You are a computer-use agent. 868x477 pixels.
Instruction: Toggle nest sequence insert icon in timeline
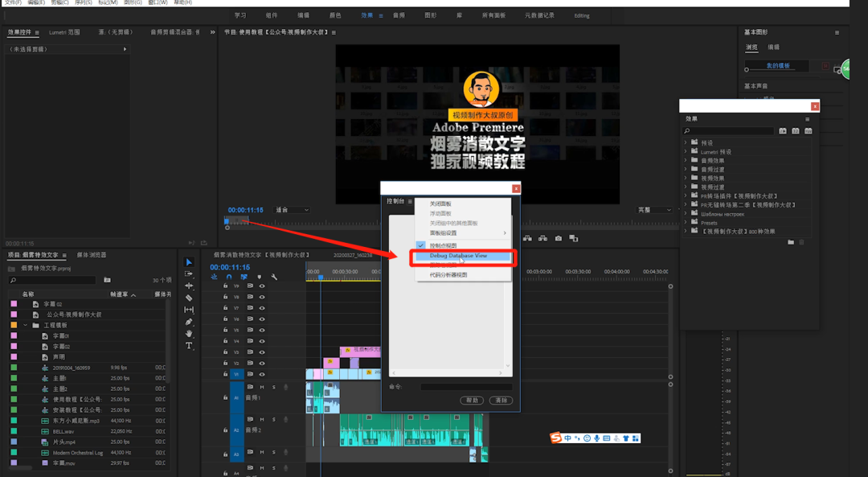(214, 277)
